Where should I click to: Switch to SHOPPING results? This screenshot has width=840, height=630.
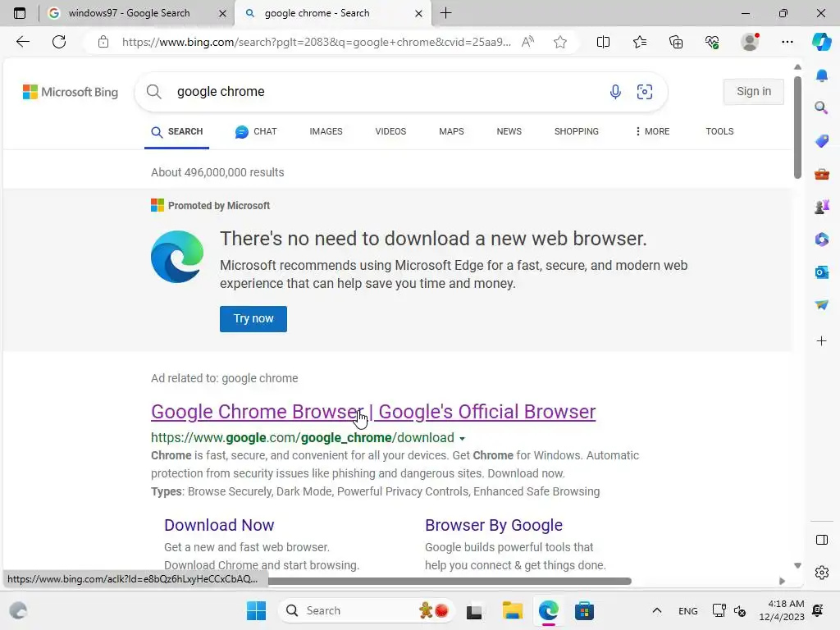pyautogui.click(x=577, y=131)
